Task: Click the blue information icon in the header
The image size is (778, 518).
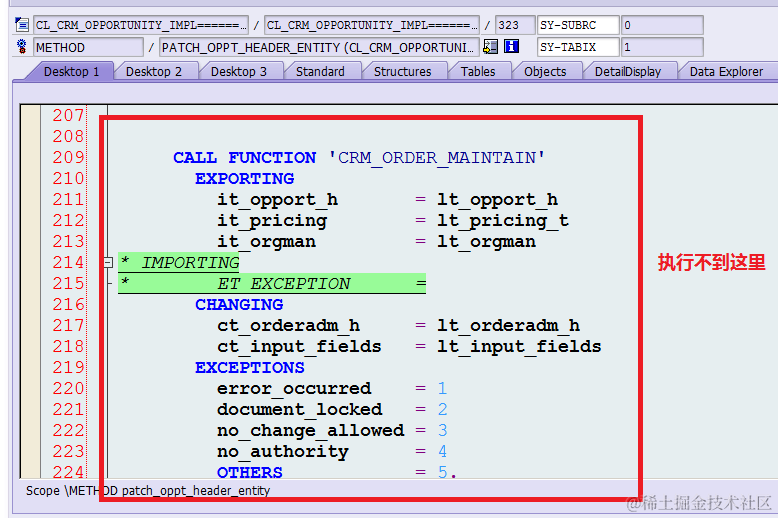Action: coord(511,47)
